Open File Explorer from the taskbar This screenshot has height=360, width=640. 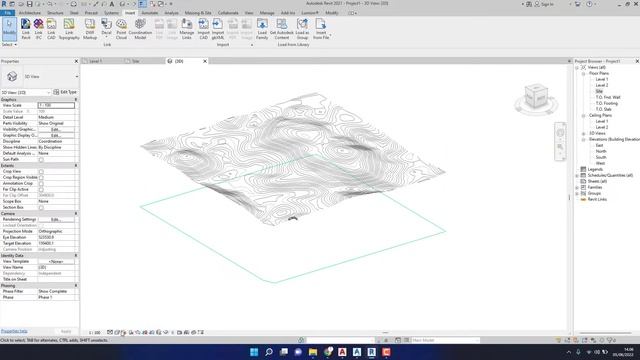pos(313,352)
